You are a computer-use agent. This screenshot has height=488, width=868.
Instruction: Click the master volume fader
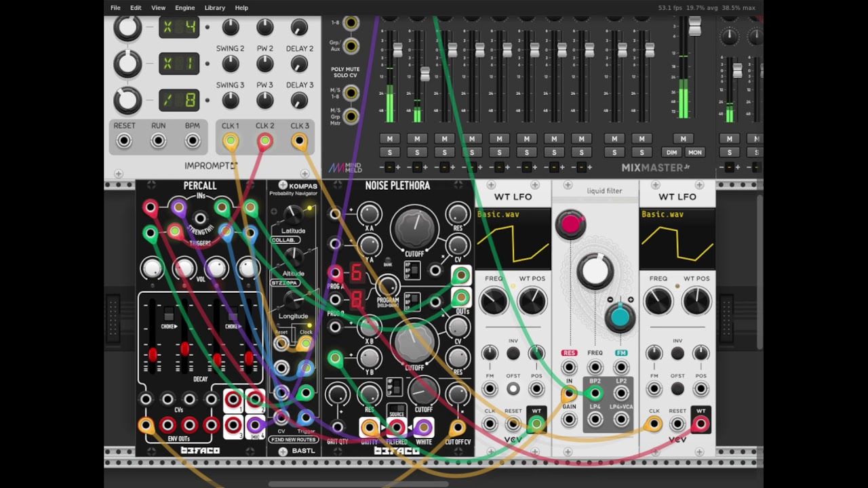pos(694,26)
